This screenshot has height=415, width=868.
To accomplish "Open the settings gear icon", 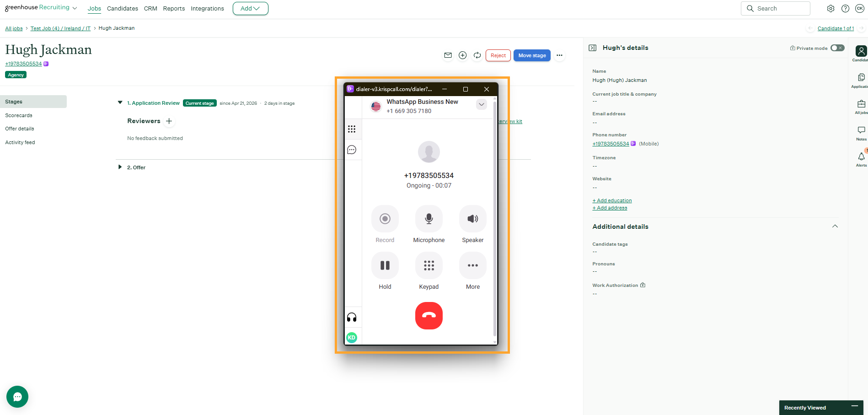I will point(830,9).
